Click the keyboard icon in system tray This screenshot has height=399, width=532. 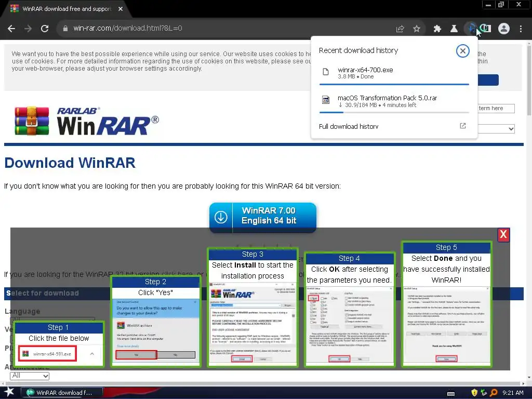[x=451, y=393]
